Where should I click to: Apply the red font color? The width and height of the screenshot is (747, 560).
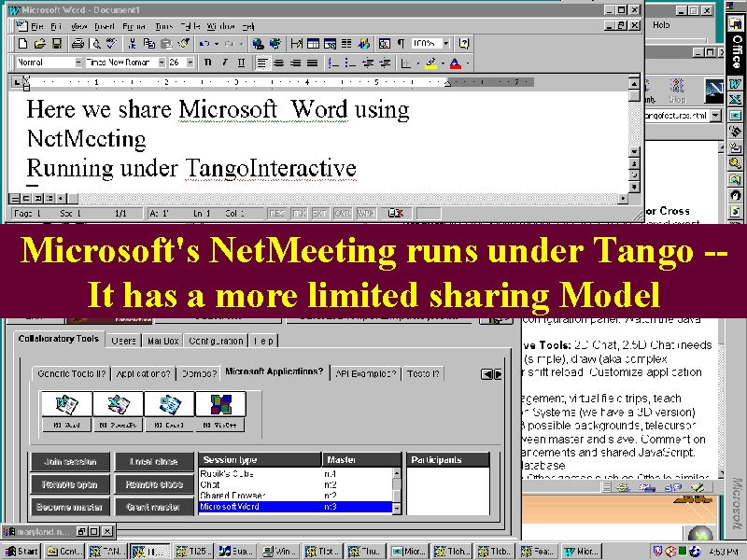tap(456, 63)
